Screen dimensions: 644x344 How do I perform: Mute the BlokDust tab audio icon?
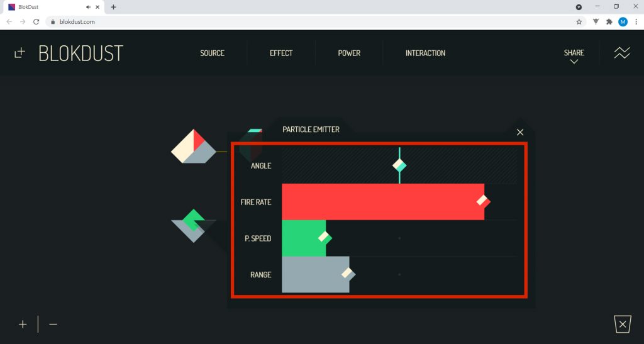pos(88,7)
